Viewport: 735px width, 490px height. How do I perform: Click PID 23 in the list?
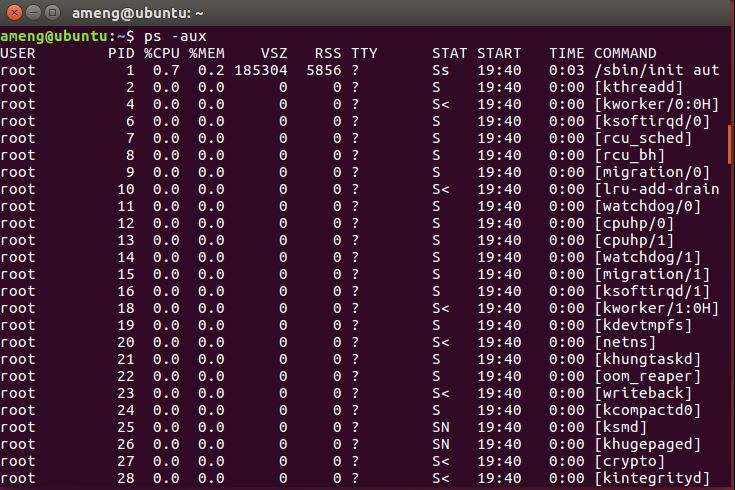coord(126,393)
